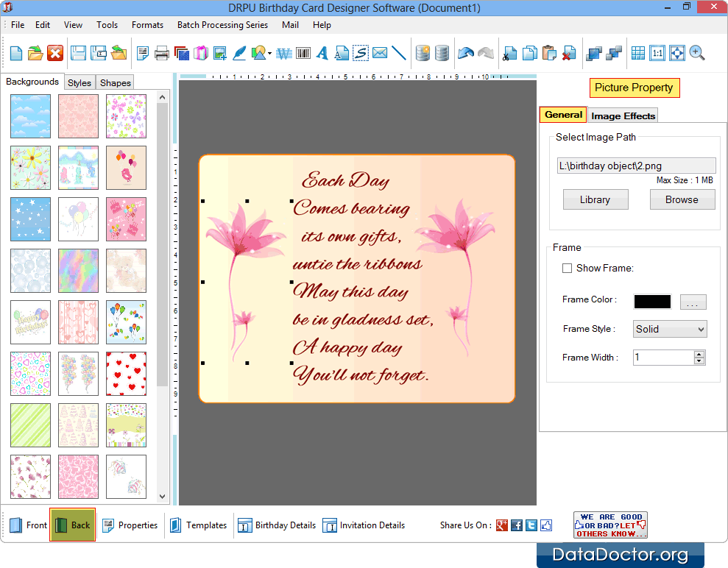The image size is (728, 568).
Task: Delete the object with the red-cross page icon
Action: point(569,54)
